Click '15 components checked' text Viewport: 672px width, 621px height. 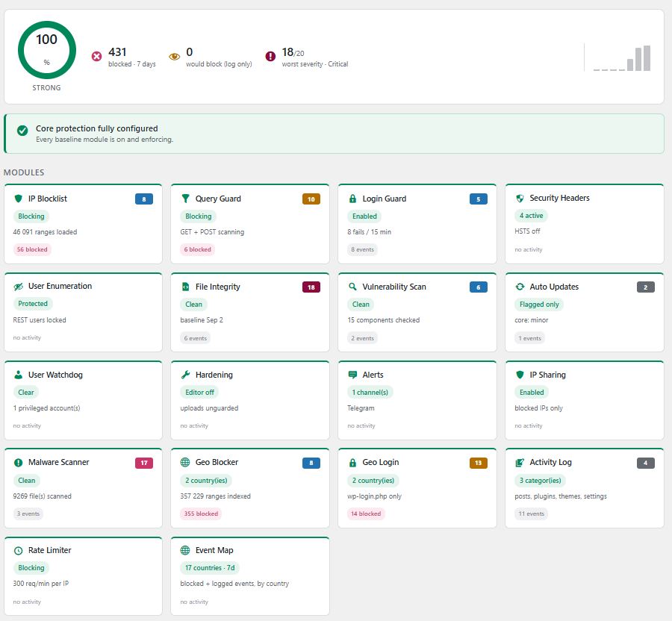[x=384, y=320]
